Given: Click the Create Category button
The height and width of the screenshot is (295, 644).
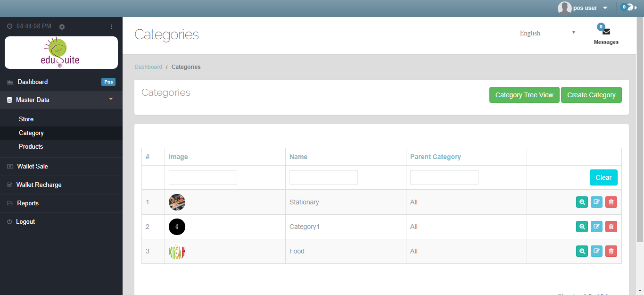Looking at the screenshot, I should click(591, 95).
